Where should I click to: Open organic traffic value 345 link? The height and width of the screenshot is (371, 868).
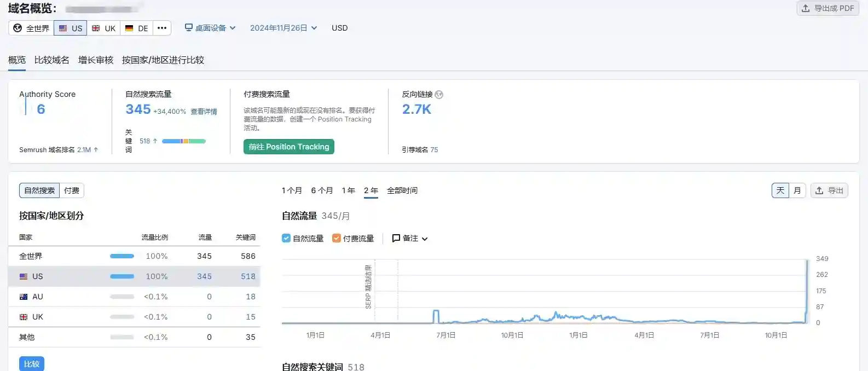click(138, 109)
